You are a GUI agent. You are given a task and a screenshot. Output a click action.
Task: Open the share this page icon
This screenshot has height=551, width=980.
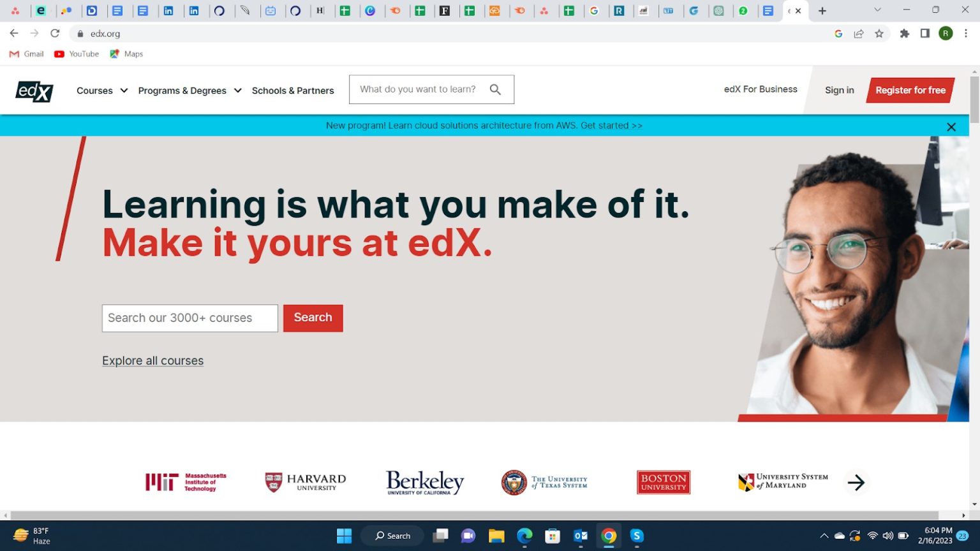click(x=859, y=34)
